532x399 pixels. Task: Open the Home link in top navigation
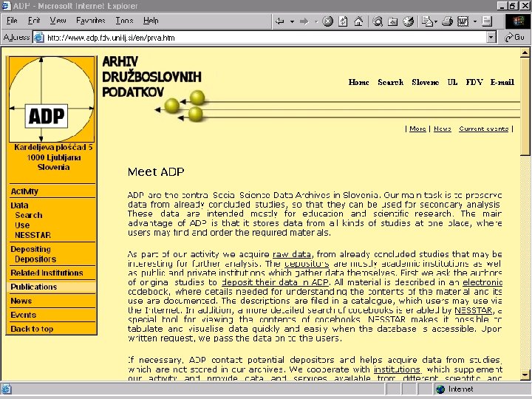tap(358, 82)
